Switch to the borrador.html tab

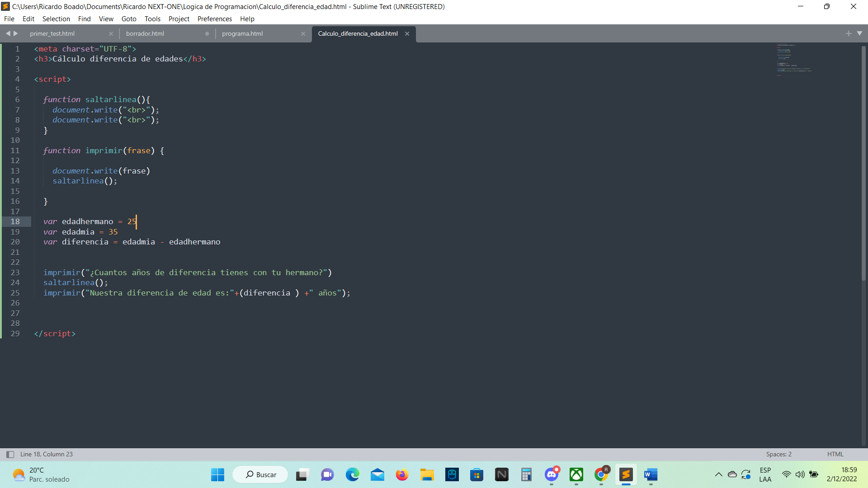click(145, 34)
